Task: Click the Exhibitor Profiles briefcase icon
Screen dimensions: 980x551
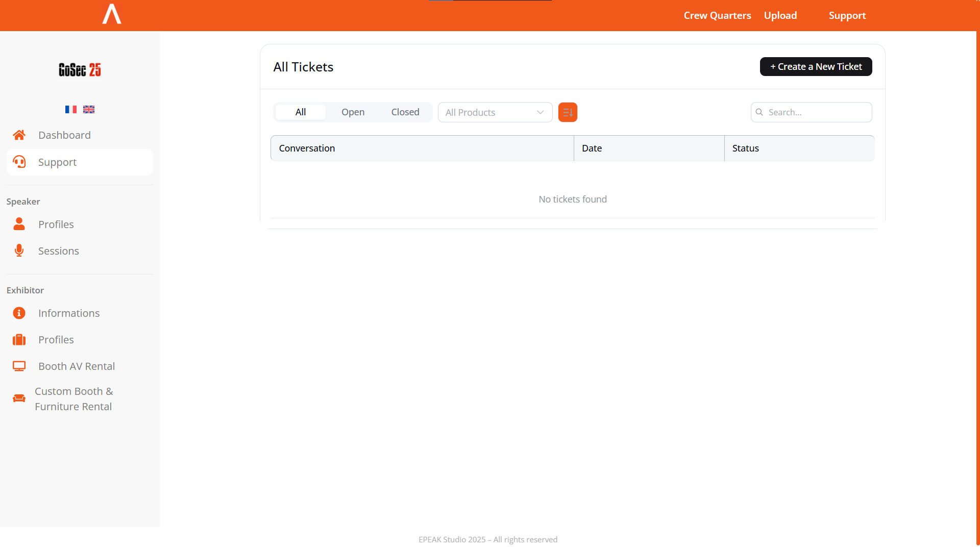Action: tap(19, 340)
